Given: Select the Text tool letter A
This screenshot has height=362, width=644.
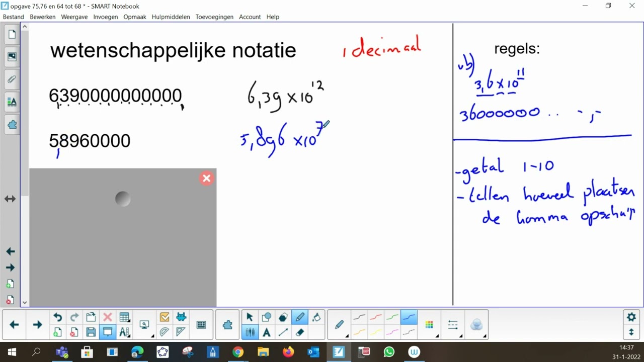Looking at the screenshot, I should pos(266,332).
